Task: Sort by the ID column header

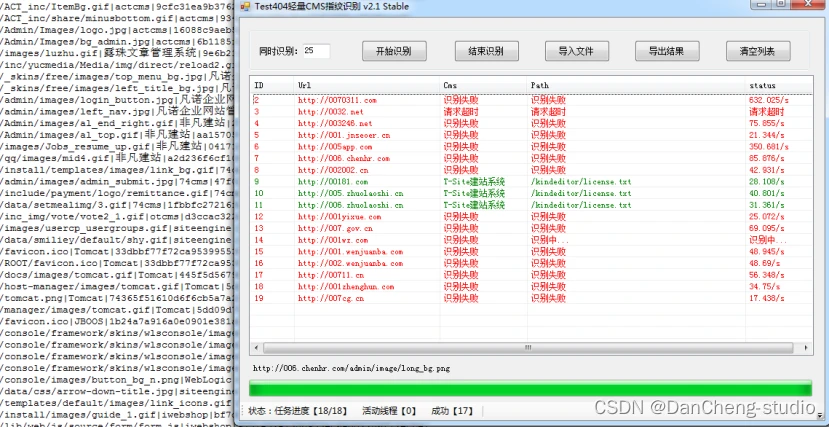Action: coord(270,86)
